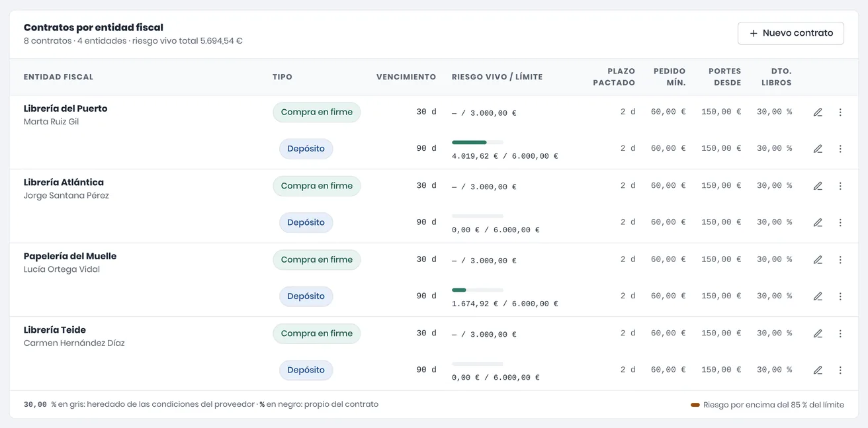Edit Librería Teide's Compra en firme contract
The height and width of the screenshot is (428, 868).
click(818, 333)
